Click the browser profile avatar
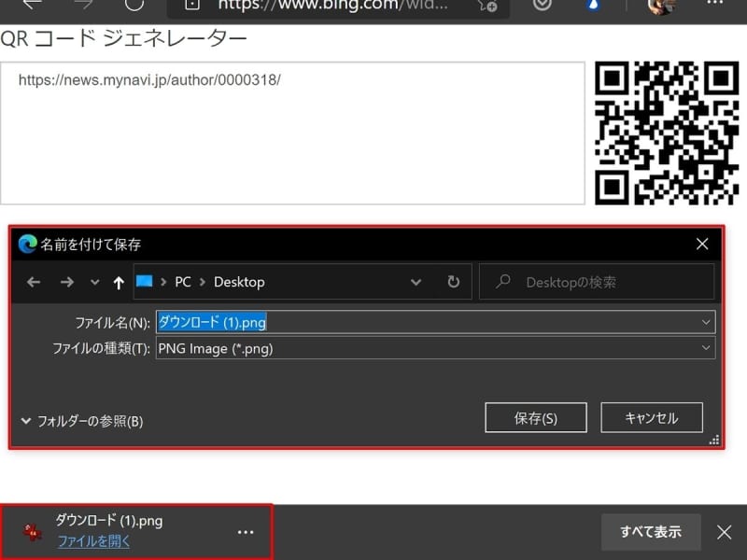747x560 pixels. (662, 6)
